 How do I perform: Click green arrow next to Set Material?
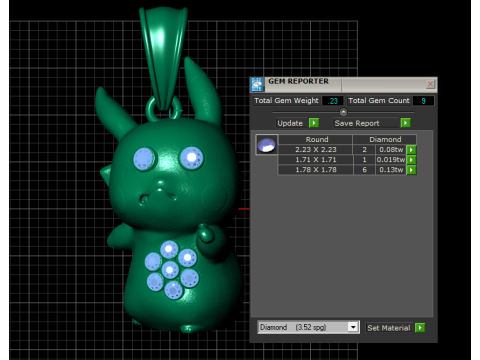(420, 328)
